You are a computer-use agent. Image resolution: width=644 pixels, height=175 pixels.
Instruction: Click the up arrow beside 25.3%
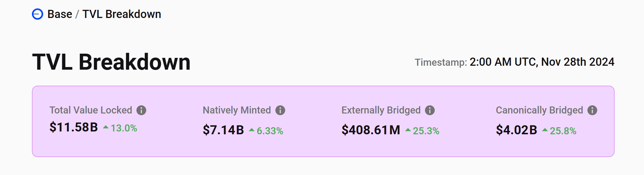(x=408, y=130)
